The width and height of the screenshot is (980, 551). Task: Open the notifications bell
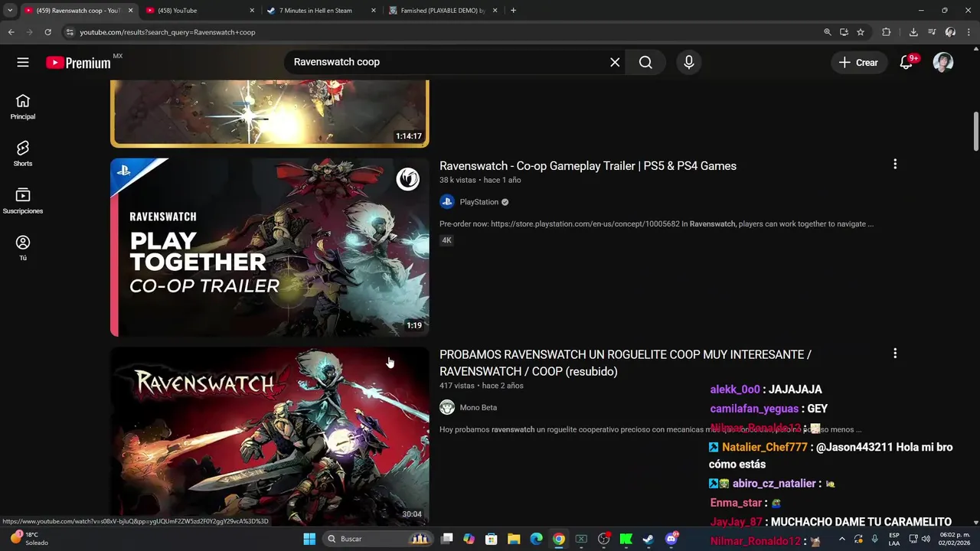906,63
